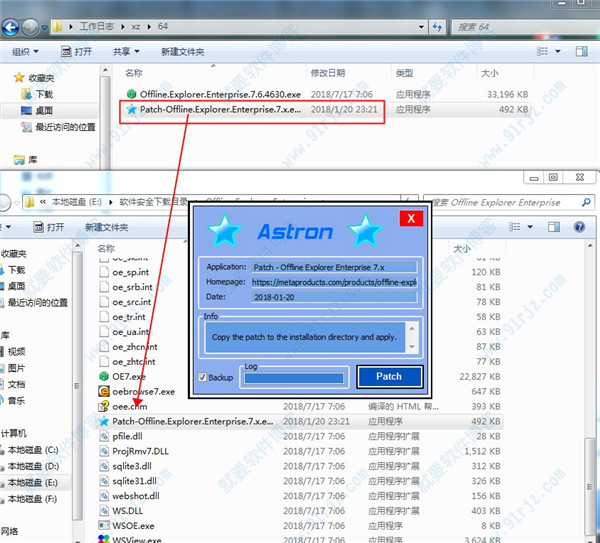The image size is (600, 543).
Task: Select the oee.chm help file icon
Action: click(103, 407)
